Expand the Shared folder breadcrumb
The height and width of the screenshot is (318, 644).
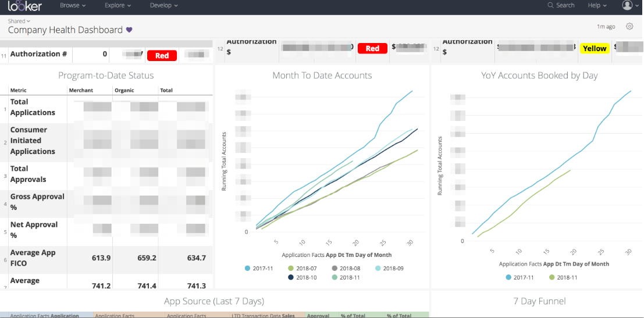19,22
